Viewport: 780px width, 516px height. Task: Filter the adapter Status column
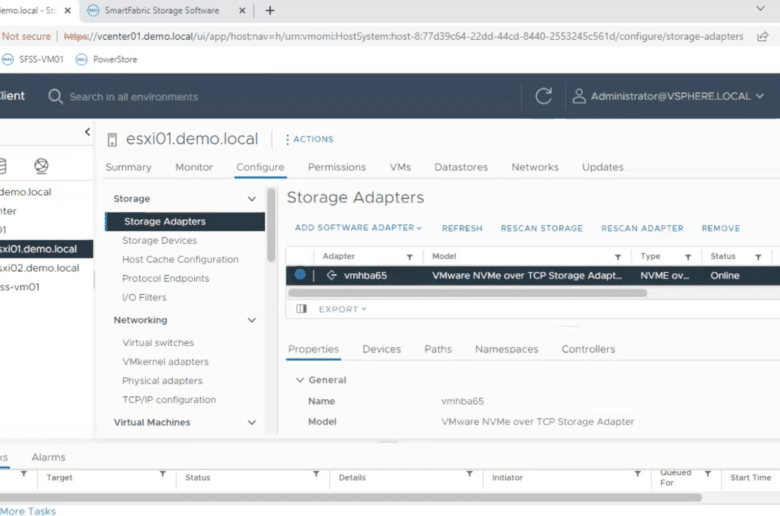(x=758, y=257)
